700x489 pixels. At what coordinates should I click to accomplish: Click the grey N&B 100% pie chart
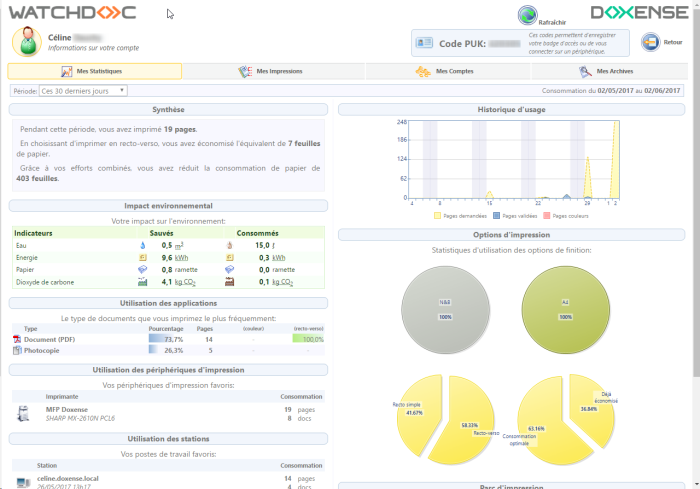pyautogui.click(x=444, y=309)
